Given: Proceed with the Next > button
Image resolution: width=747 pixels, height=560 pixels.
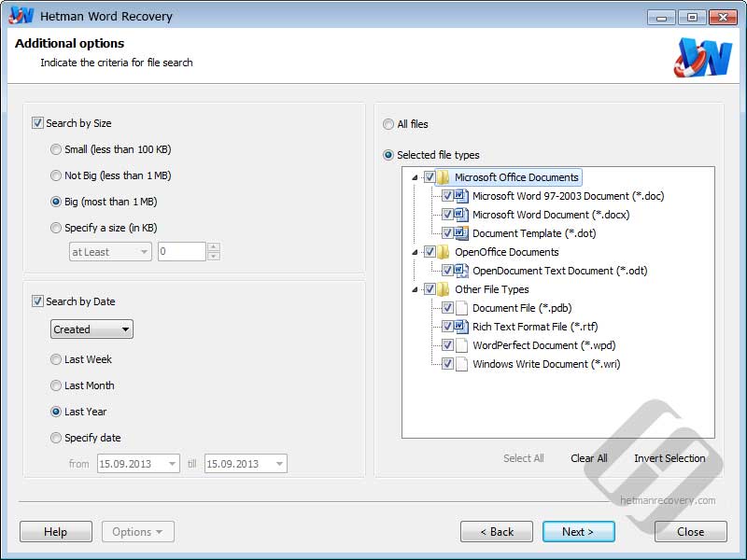Looking at the screenshot, I should coord(578,531).
